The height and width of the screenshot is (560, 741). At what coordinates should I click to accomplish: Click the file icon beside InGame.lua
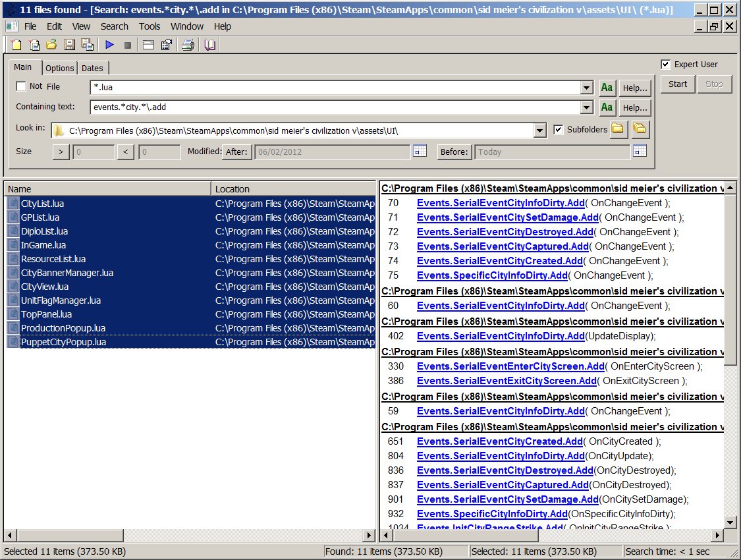tap(13, 245)
